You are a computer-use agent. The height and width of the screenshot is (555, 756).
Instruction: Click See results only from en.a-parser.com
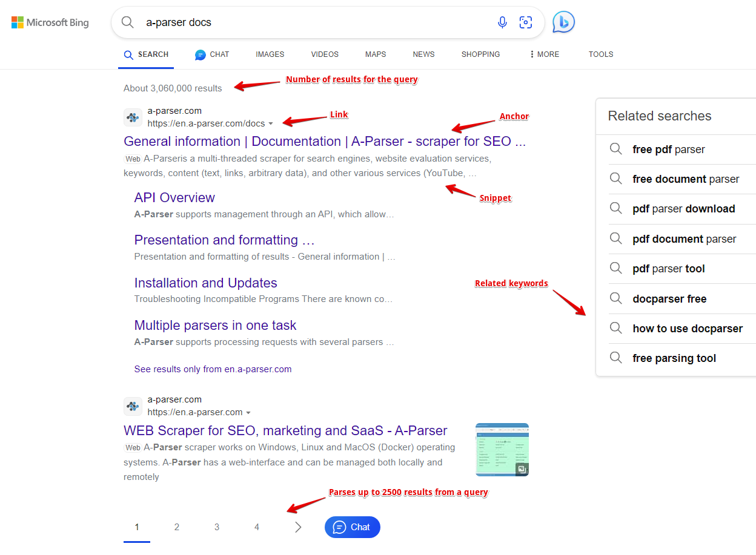[213, 369]
